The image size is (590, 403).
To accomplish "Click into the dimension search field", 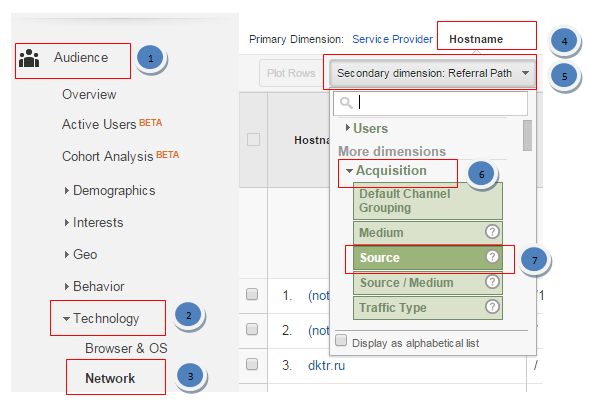I will (x=430, y=103).
